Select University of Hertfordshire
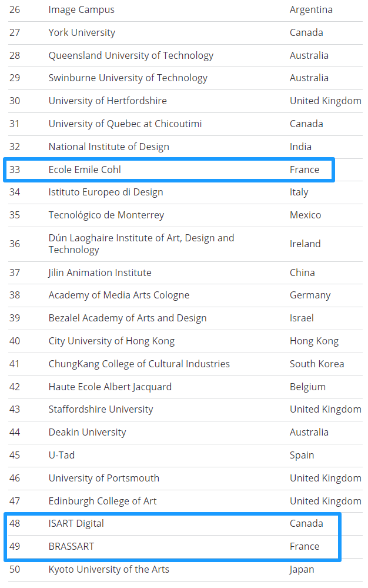This screenshot has height=588, width=368. [x=108, y=101]
